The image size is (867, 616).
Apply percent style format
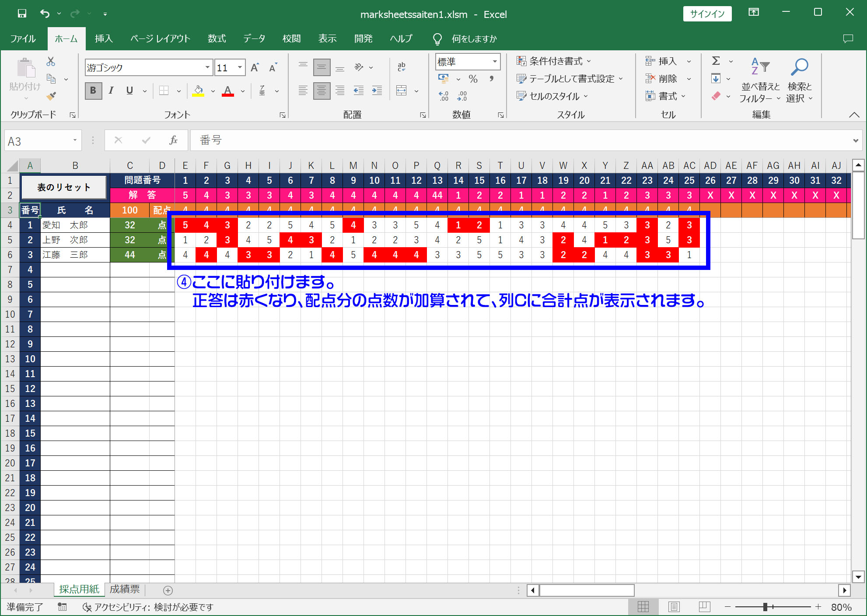click(473, 79)
